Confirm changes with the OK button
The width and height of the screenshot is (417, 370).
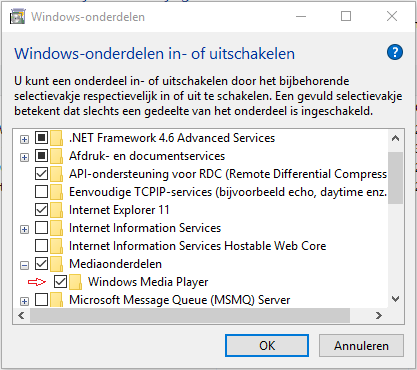tap(267, 346)
